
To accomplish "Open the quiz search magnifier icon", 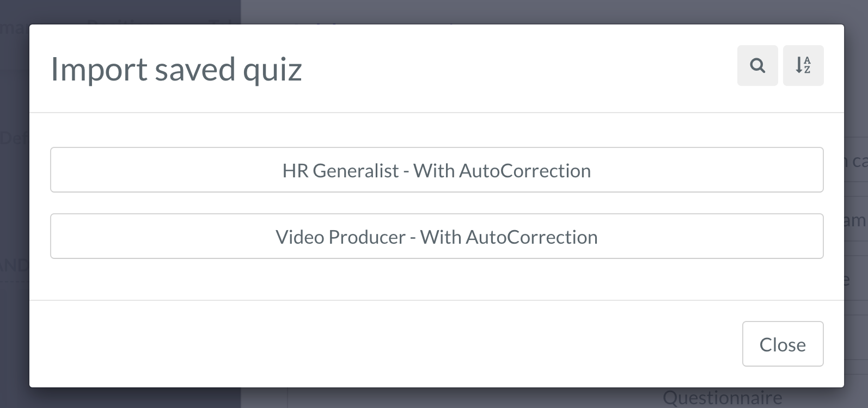I will (757, 66).
